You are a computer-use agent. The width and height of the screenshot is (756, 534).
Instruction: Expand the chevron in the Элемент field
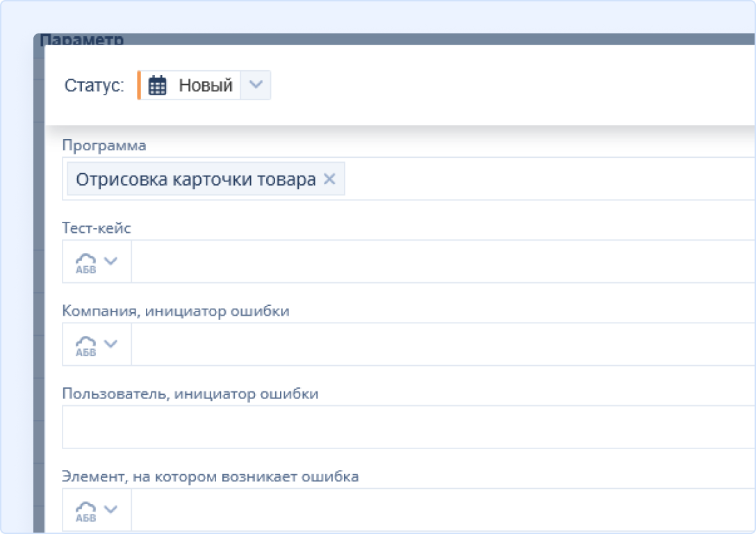point(110,509)
